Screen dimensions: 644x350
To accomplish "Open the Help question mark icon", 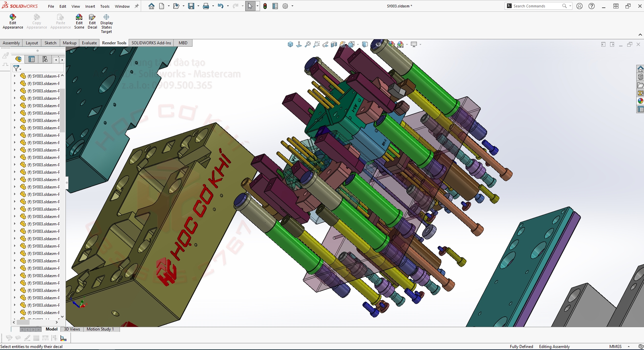I will (592, 6).
